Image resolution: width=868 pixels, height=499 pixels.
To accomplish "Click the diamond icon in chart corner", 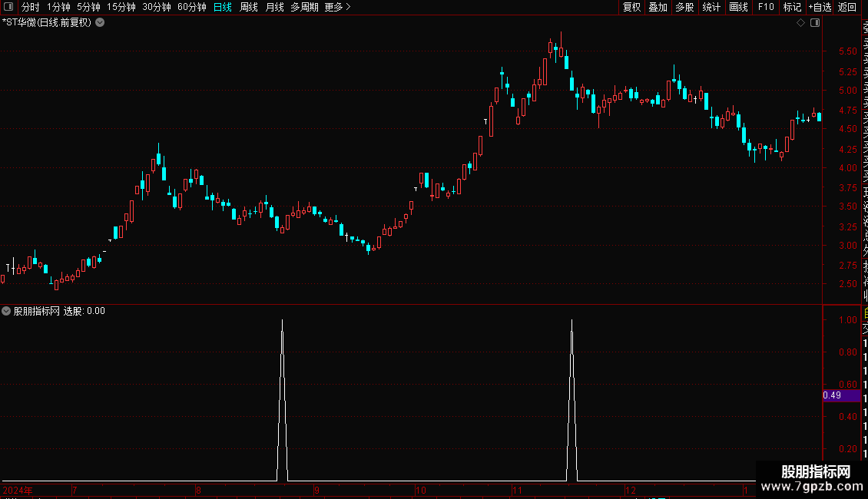I will [x=800, y=23].
